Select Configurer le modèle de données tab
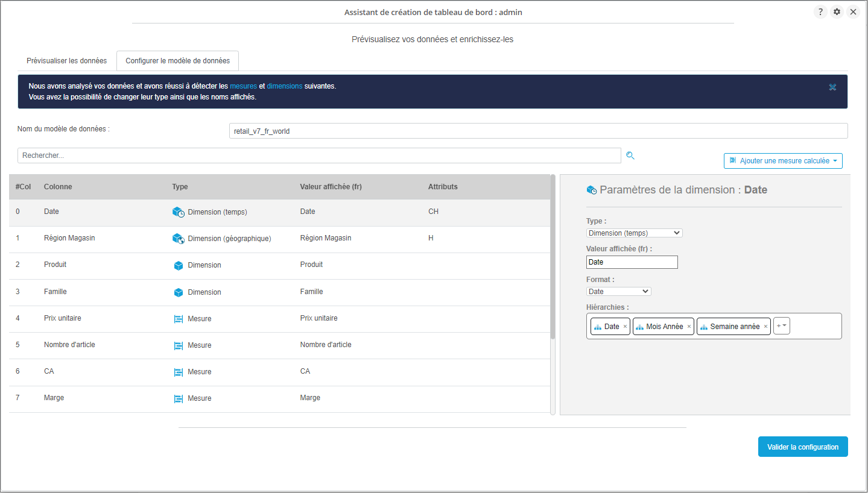The height and width of the screenshot is (493, 868). pos(177,61)
